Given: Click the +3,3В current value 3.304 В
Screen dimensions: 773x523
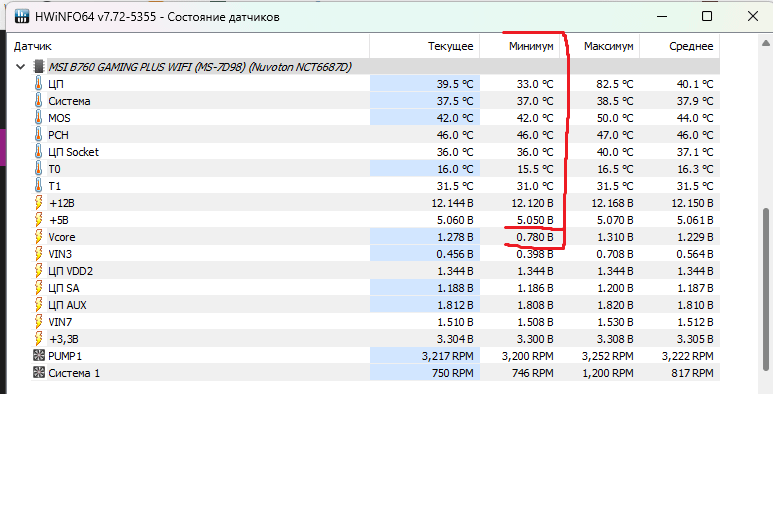Looking at the screenshot, I should coord(455,339).
